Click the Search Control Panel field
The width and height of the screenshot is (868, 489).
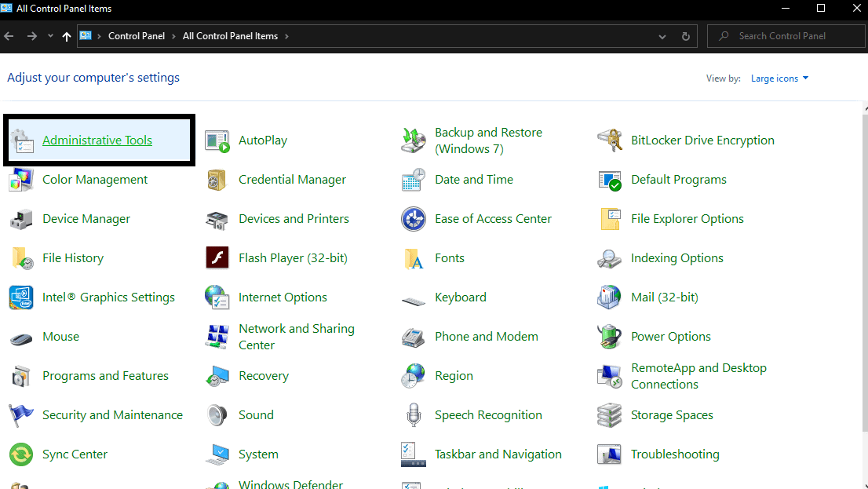coord(786,36)
